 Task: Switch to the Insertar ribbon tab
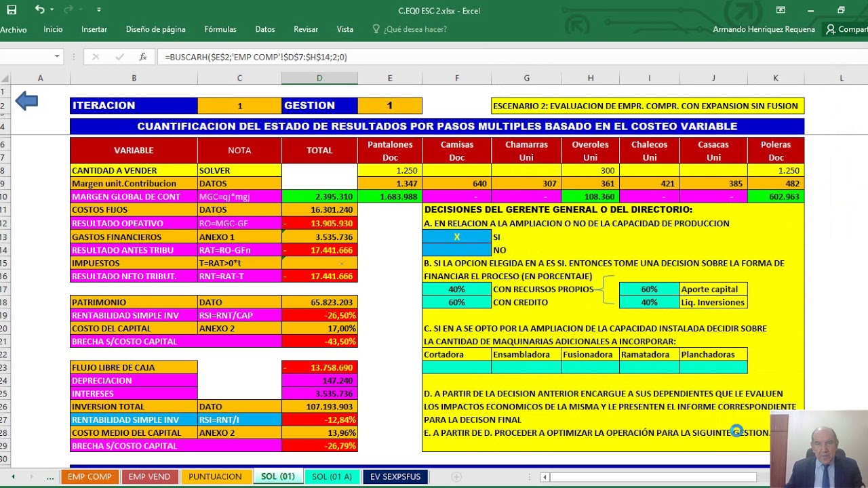tap(94, 30)
